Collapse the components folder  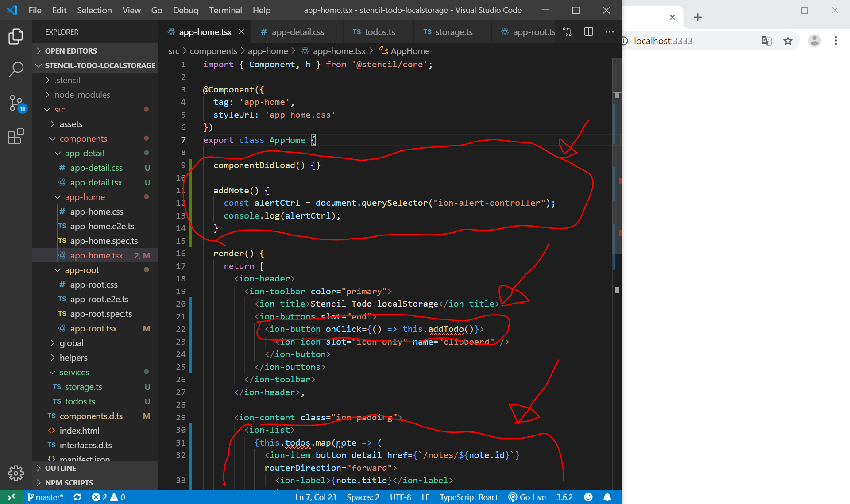coord(95,139)
